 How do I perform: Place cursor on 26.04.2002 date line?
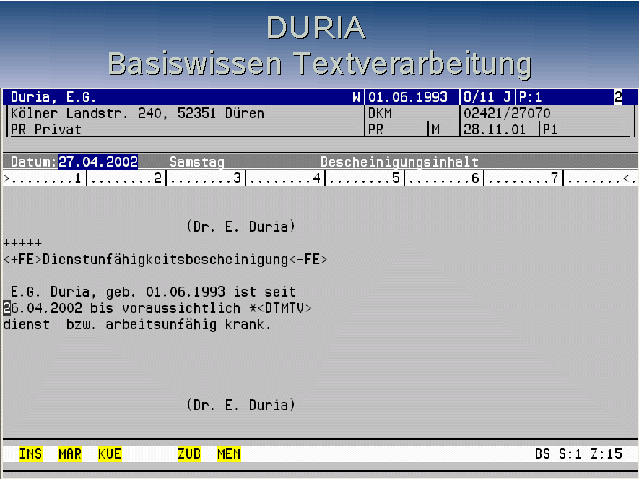coord(157,308)
